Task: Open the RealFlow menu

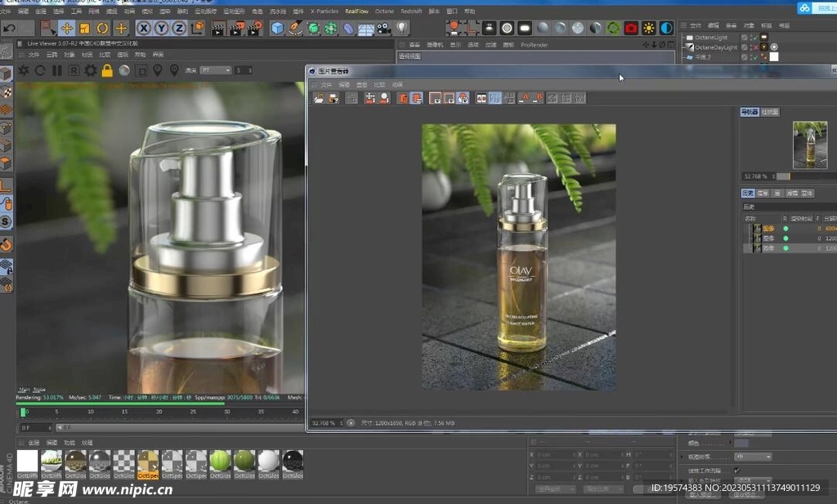Action: click(356, 11)
